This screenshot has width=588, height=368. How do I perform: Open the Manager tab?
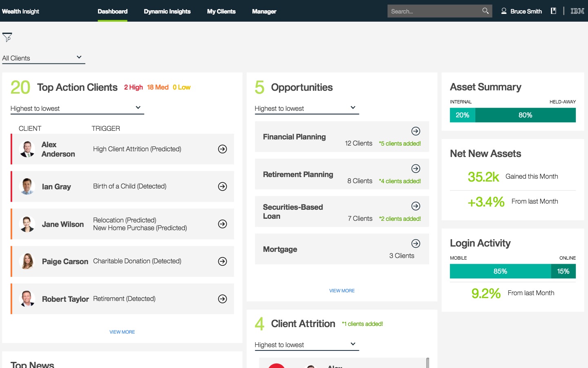click(x=264, y=11)
